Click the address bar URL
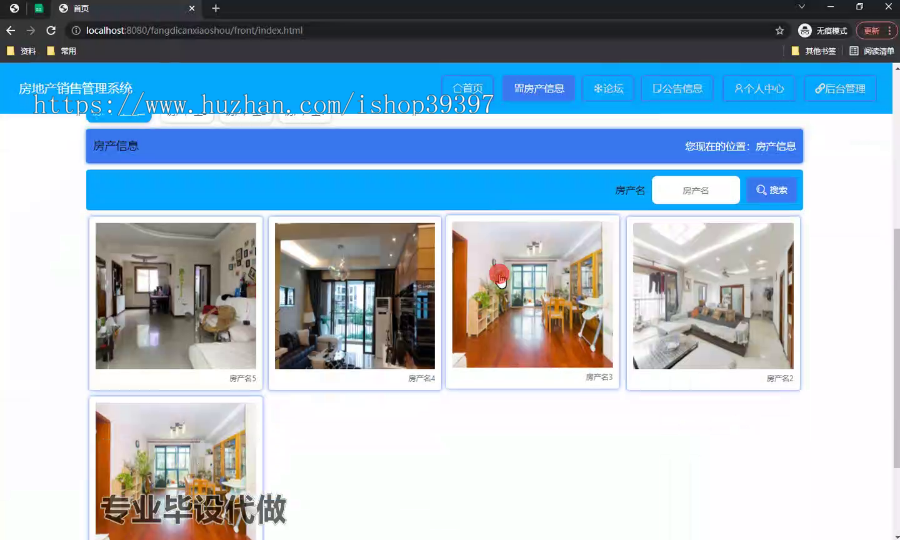The height and width of the screenshot is (540, 900). coord(194,30)
